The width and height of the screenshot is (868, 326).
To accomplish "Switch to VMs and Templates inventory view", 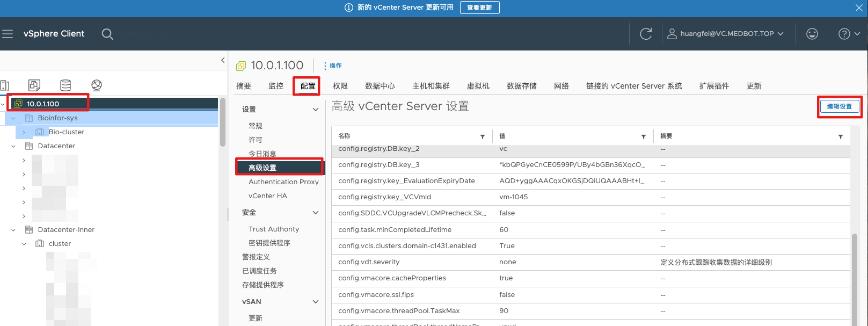I will coord(34,85).
